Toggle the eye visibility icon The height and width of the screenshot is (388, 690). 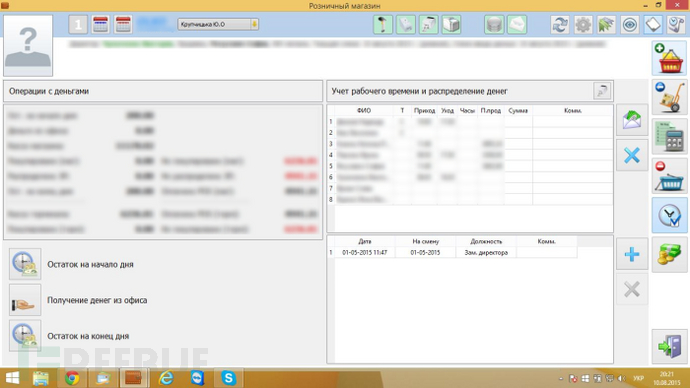pos(630,25)
